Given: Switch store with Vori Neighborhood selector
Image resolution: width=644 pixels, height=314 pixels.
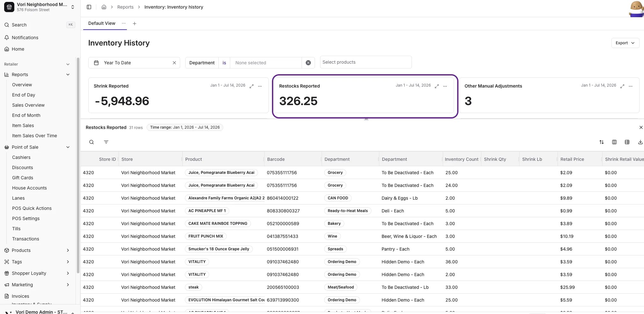Looking at the screenshot, I should pos(40,7).
